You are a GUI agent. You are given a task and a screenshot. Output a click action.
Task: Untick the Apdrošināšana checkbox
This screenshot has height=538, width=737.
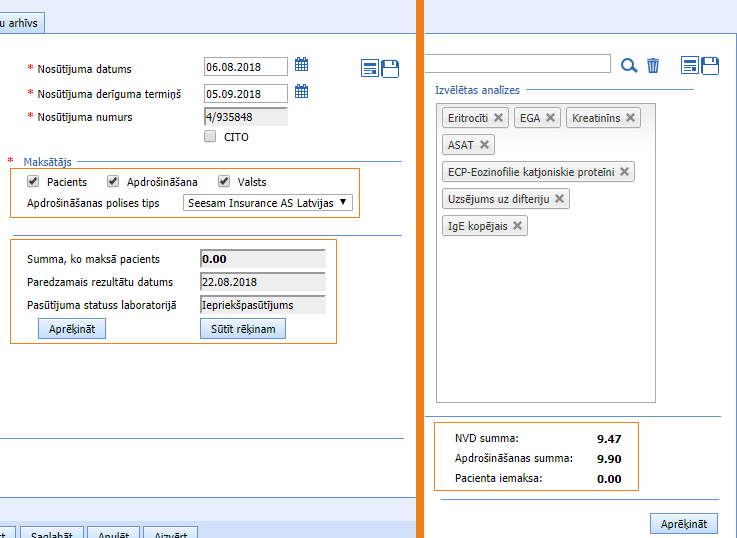[x=113, y=182]
